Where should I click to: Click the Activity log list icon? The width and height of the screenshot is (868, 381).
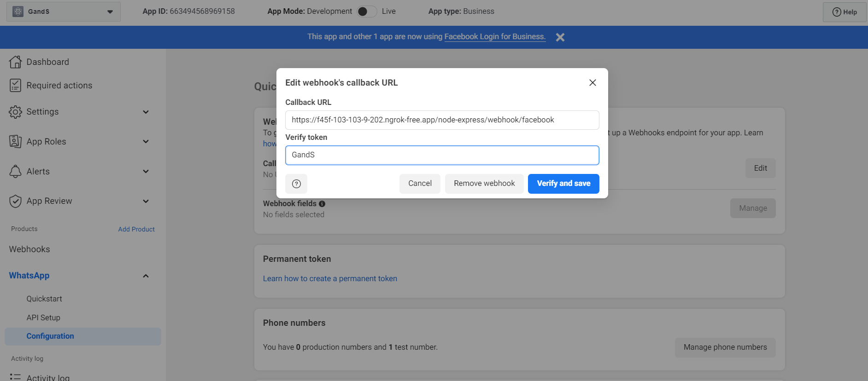pyautogui.click(x=15, y=377)
